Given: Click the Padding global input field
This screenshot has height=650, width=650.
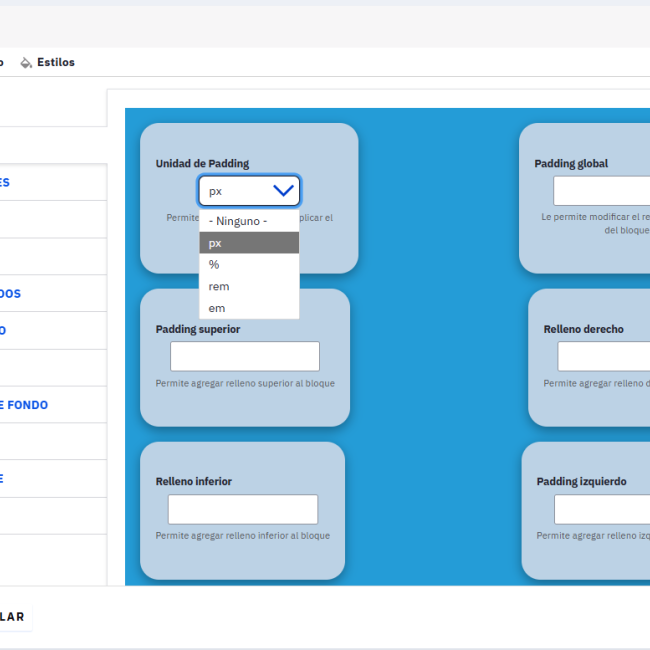Looking at the screenshot, I should (601, 191).
